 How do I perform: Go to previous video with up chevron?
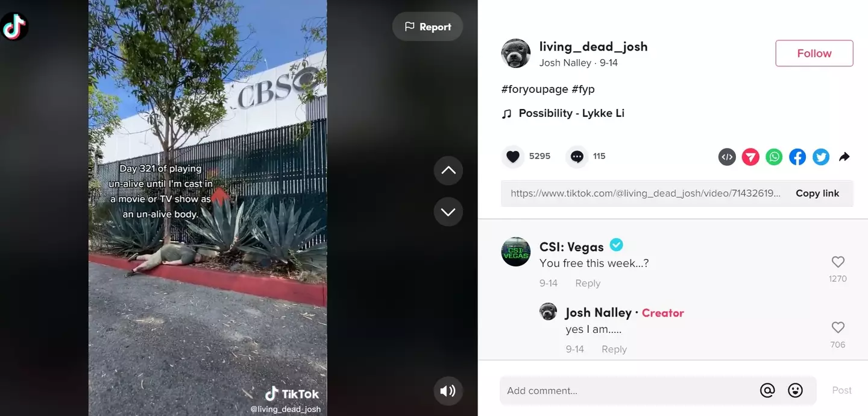point(448,171)
